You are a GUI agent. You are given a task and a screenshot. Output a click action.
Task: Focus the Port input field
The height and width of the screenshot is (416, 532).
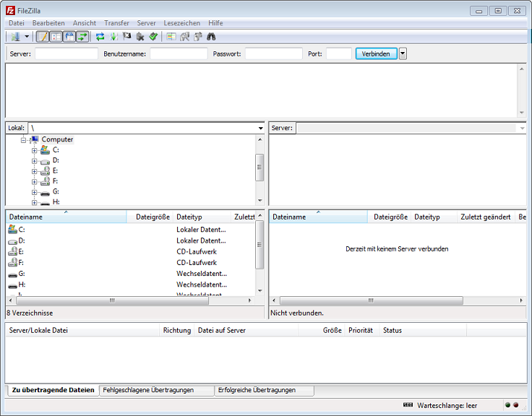click(338, 53)
